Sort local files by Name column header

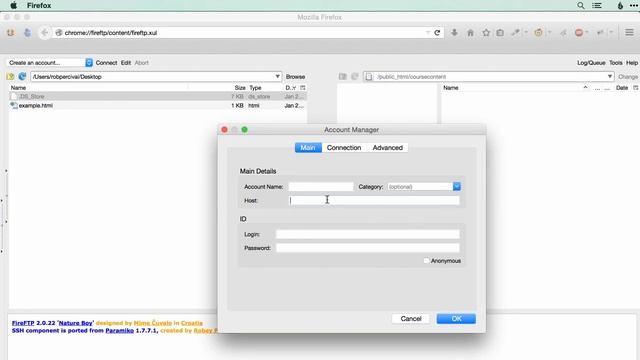[18, 88]
